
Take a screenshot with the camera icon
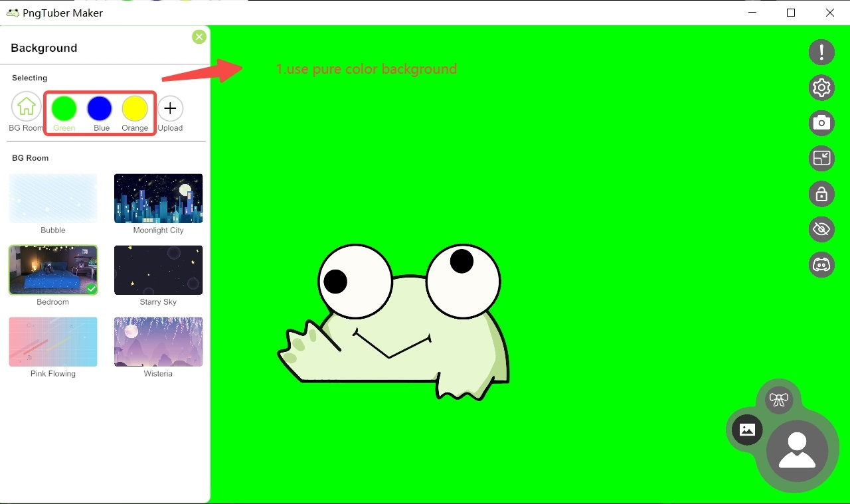coord(821,123)
